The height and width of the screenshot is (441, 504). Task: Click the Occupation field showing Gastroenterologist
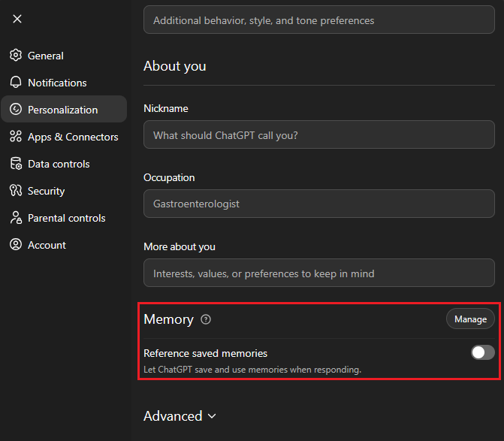coord(318,204)
